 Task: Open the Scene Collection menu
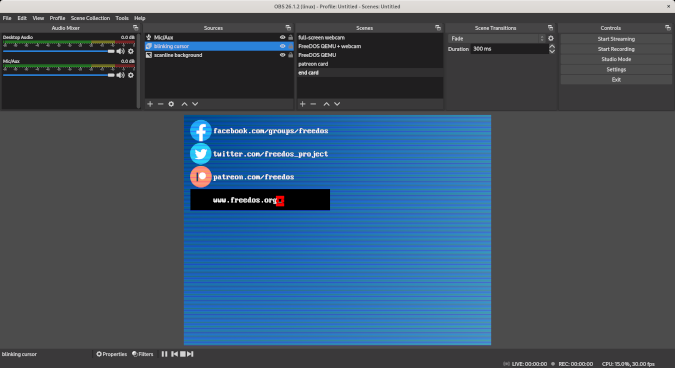[x=90, y=18]
